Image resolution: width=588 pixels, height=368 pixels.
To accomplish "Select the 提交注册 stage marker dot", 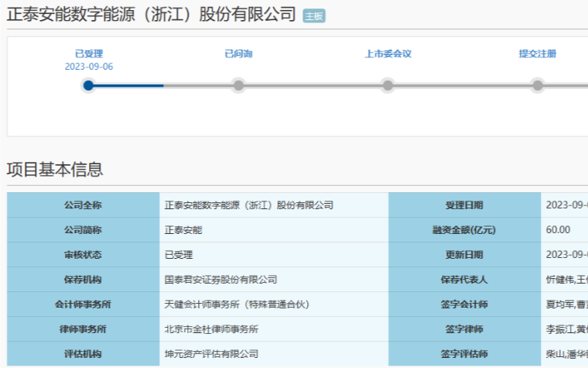I will click(x=538, y=86).
